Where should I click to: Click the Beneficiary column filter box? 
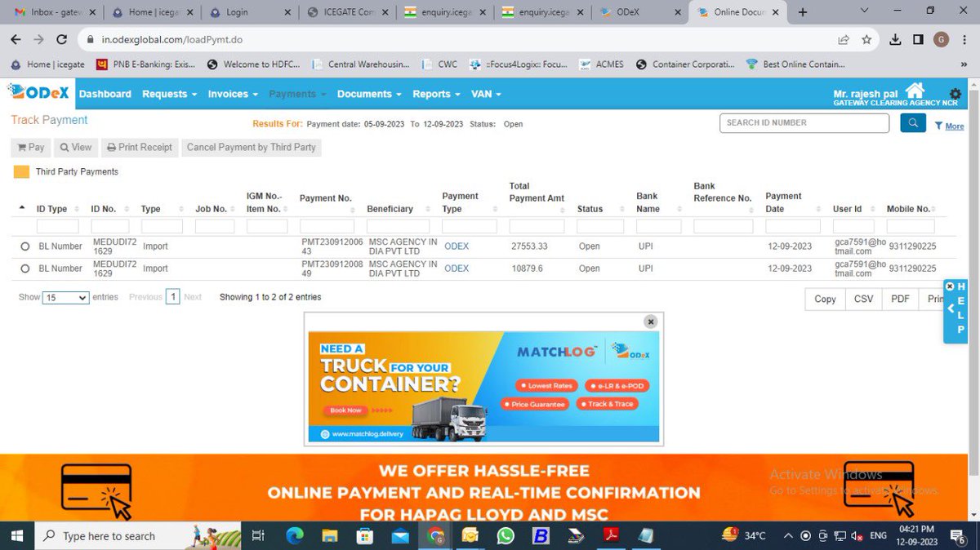[x=398, y=226]
